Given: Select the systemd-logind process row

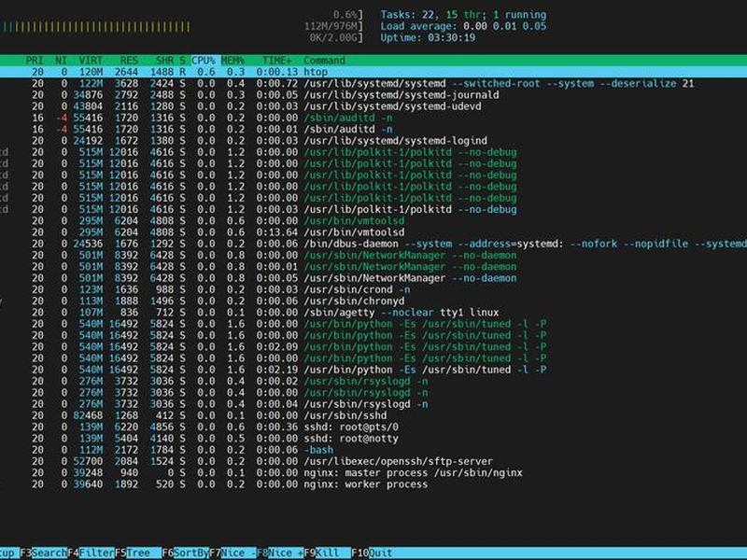Looking at the screenshot, I should (373, 141).
